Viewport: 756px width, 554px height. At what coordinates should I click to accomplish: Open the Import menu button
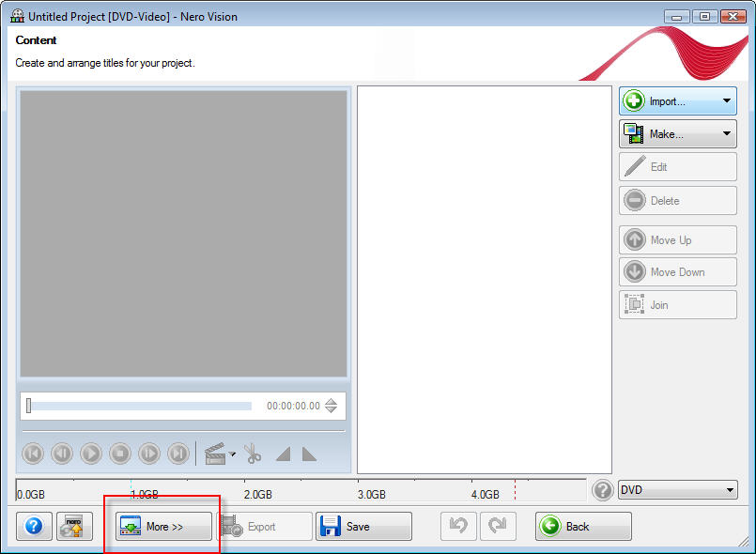point(677,100)
